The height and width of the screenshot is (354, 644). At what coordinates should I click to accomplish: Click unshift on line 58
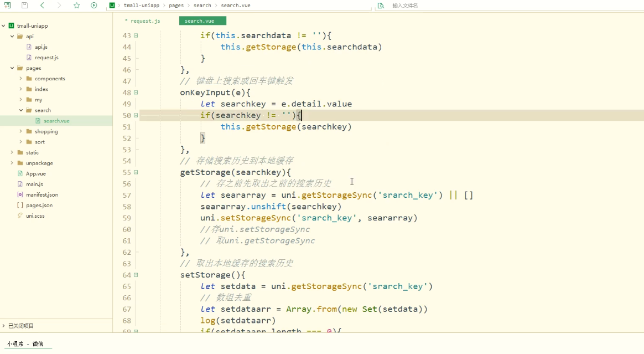268,207
